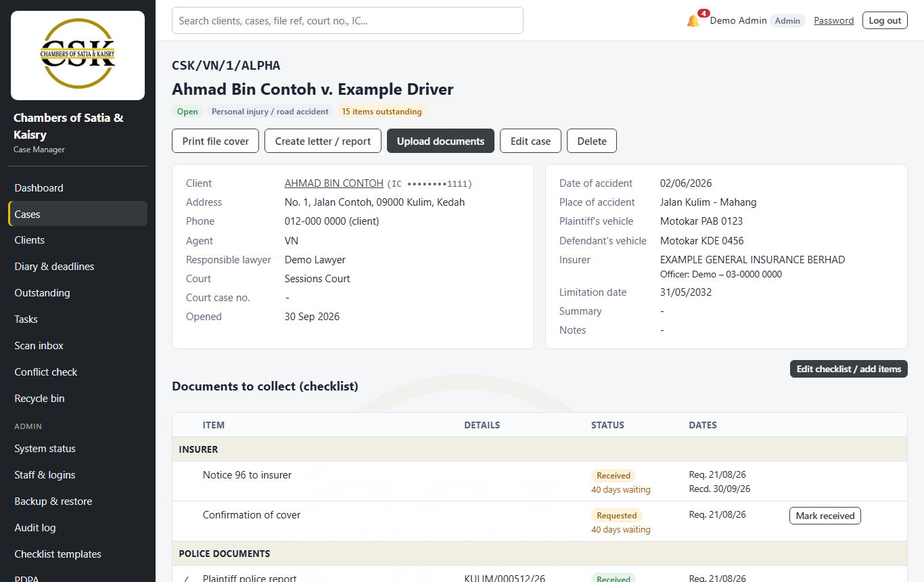Open the Recycle bin
924x582 pixels.
[x=78, y=399]
